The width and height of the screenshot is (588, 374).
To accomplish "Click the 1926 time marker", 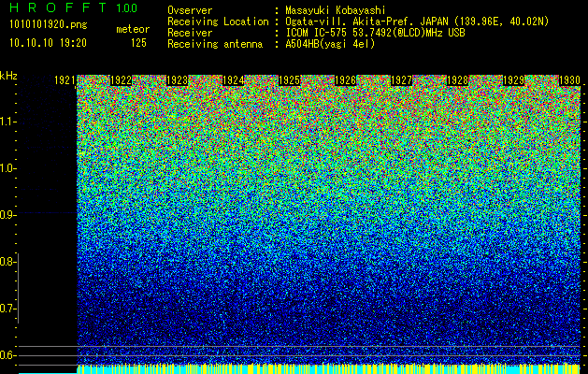I will pyautogui.click(x=345, y=80).
